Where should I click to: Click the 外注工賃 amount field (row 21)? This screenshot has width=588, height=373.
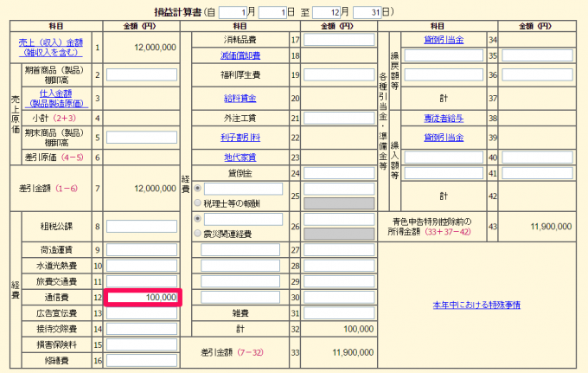339,119
